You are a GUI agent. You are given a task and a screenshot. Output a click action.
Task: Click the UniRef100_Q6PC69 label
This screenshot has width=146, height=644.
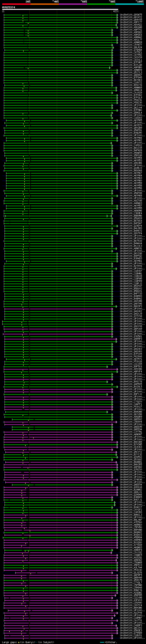click(x=131, y=329)
